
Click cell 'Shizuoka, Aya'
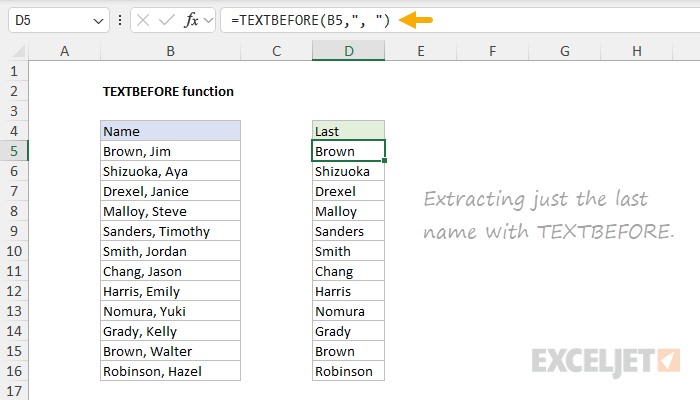tap(171, 171)
